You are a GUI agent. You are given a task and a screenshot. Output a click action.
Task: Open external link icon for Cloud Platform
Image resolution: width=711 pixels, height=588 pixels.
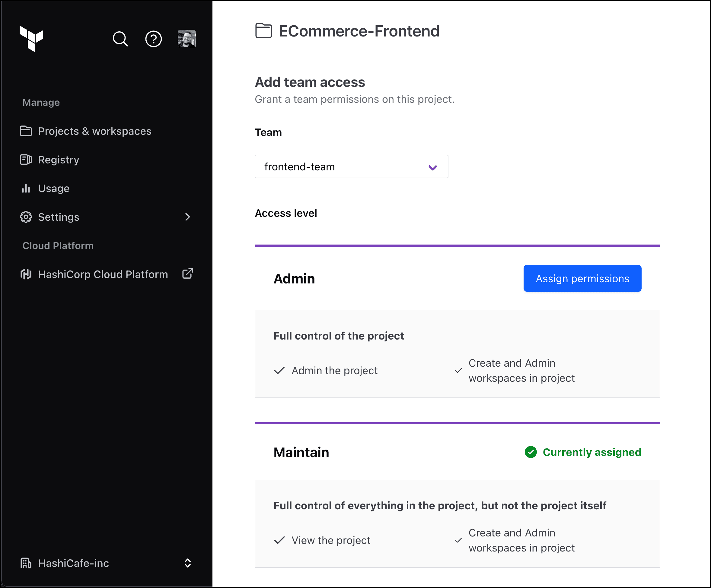click(188, 273)
